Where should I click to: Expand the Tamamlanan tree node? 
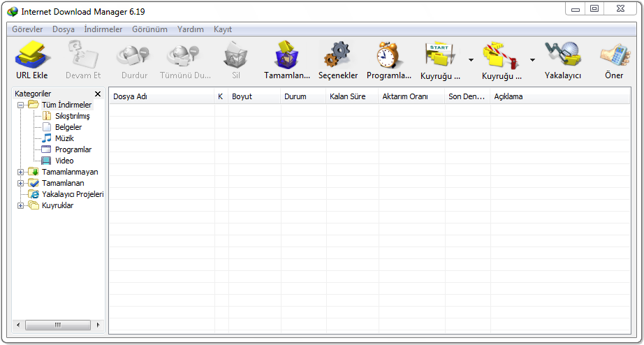point(20,183)
